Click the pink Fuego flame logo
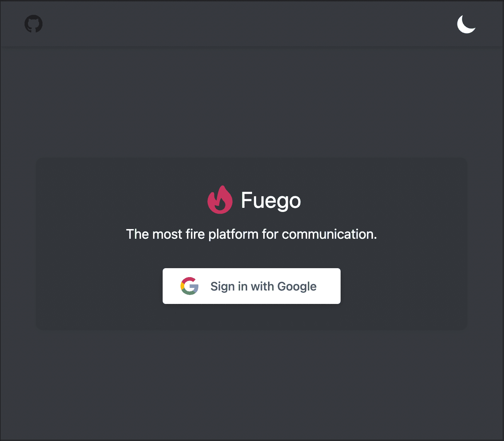The image size is (504, 441). click(x=220, y=200)
